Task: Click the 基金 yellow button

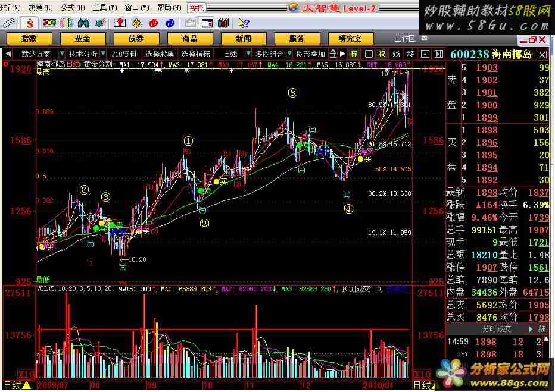Action: (x=82, y=38)
